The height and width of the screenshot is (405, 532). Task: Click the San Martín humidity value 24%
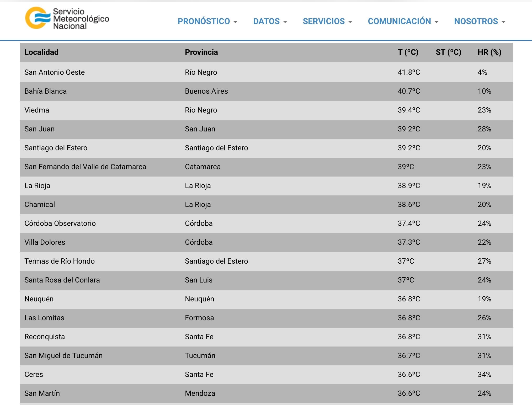pos(484,393)
